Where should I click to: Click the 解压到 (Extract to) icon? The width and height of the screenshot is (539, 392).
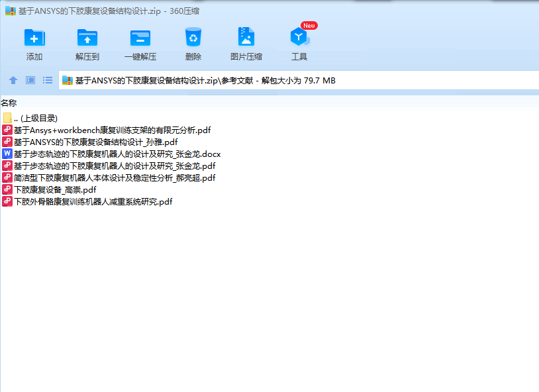click(x=87, y=38)
